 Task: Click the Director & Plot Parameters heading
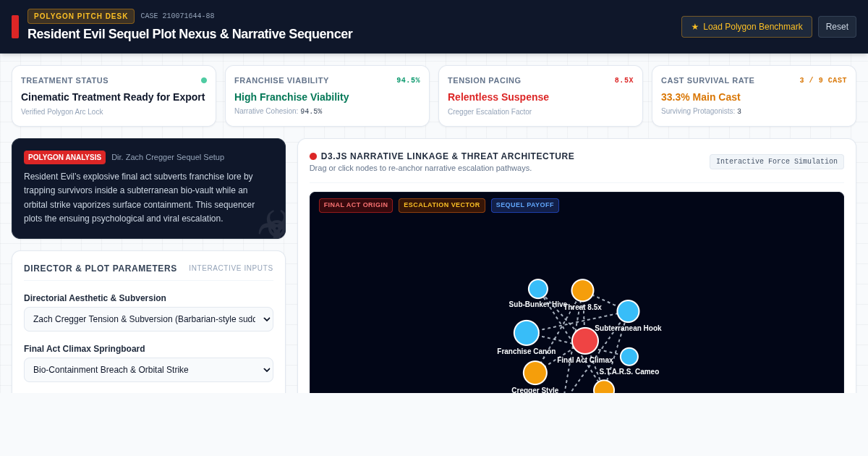point(101,269)
